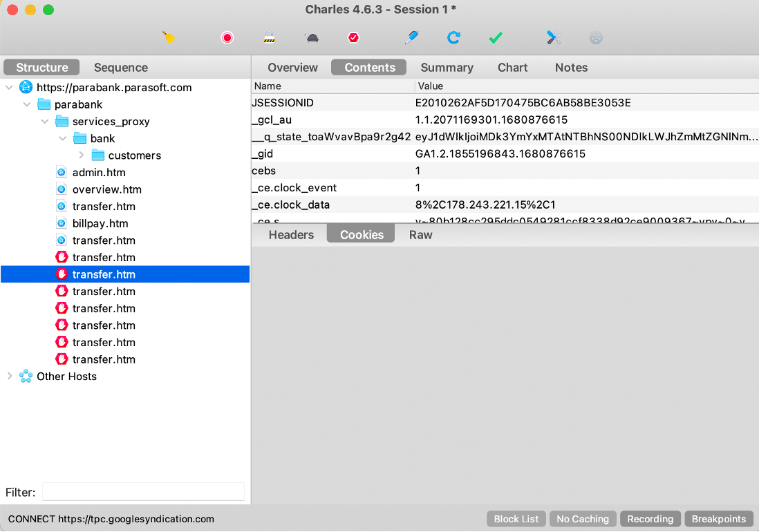Expand the Other Hosts node
759x532 pixels.
tap(10, 377)
